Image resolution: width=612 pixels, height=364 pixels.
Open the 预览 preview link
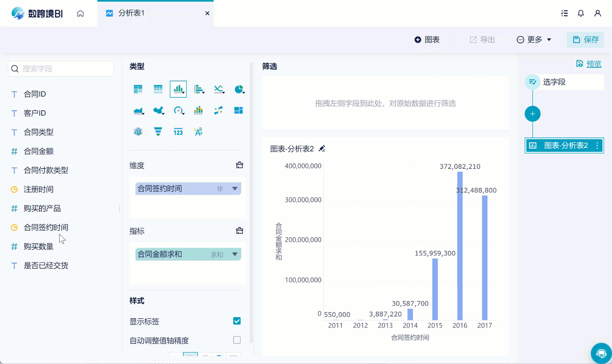(x=589, y=64)
